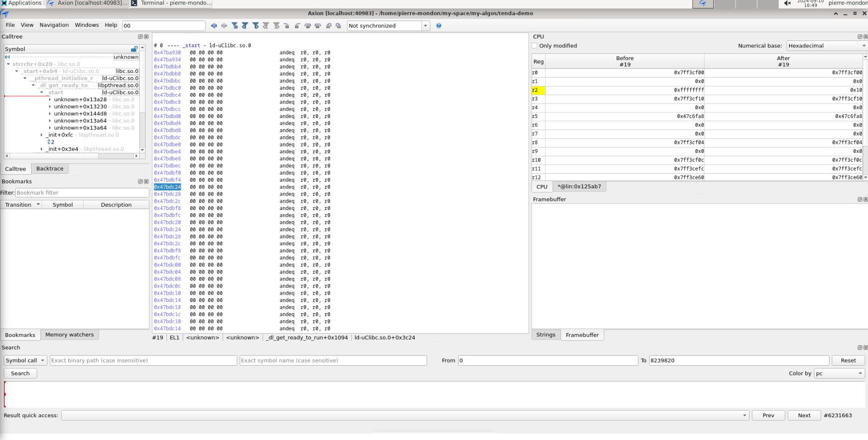Click the CPU register table scrollbar

[x=865, y=117]
